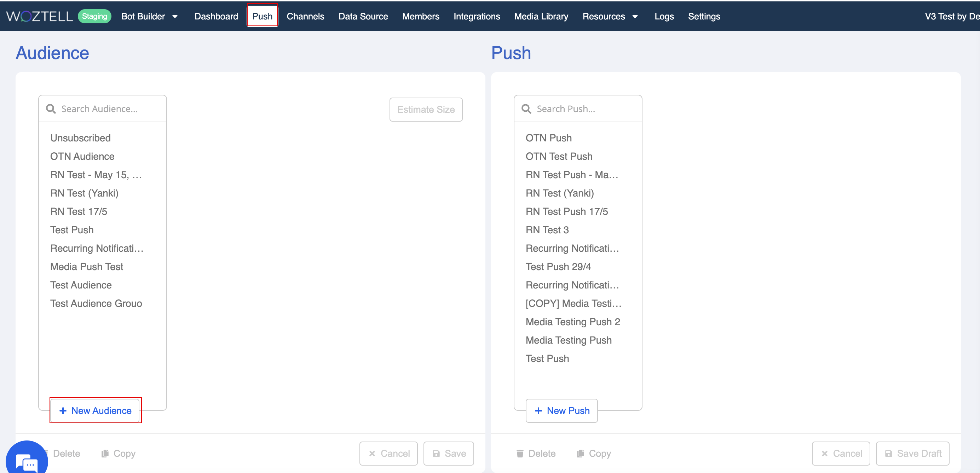This screenshot has height=473, width=980.
Task: Select the Test Audience entry
Action: point(81,285)
